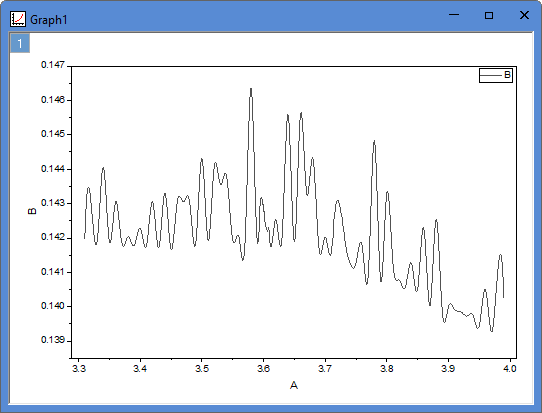The height and width of the screenshot is (413, 542).
Task: Click the X tick label 3.3
Action: [79, 368]
